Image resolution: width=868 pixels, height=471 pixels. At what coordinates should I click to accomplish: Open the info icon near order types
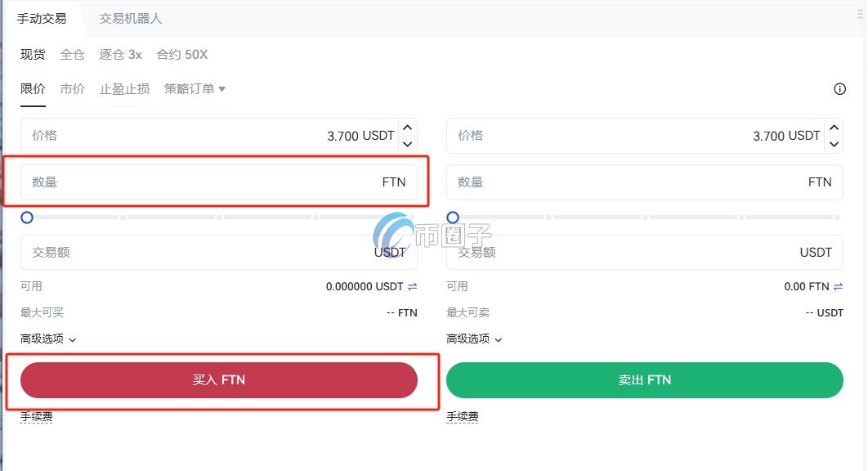click(x=839, y=89)
